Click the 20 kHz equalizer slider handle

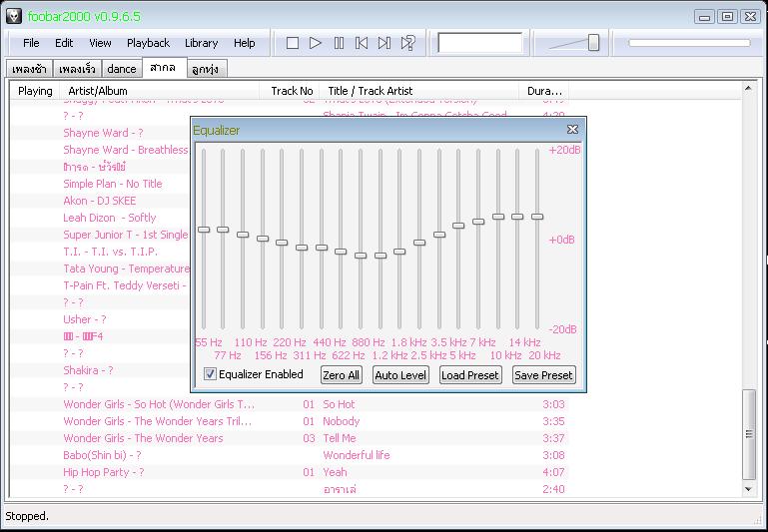coord(537,217)
